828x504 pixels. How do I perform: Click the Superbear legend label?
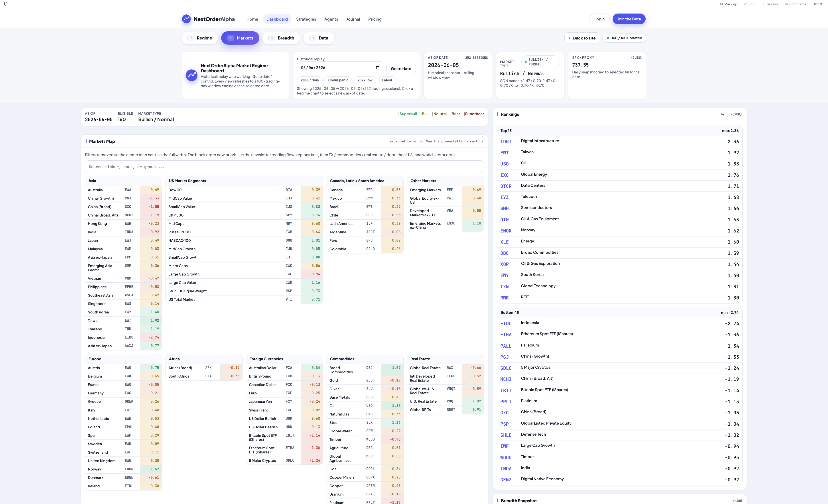(474, 114)
